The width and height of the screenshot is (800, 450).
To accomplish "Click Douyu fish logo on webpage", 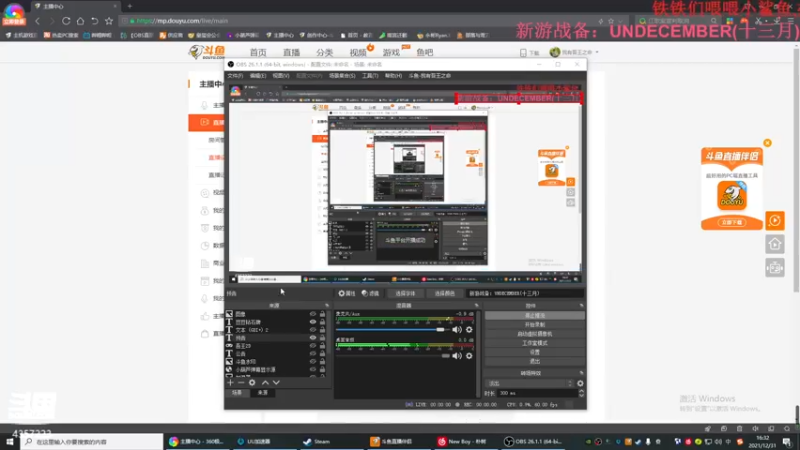I will [x=207, y=52].
